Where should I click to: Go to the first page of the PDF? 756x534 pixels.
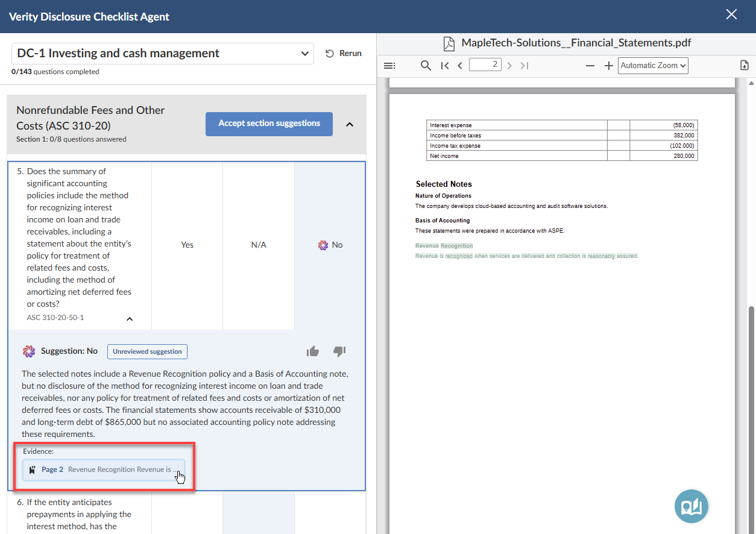click(444, 66)
